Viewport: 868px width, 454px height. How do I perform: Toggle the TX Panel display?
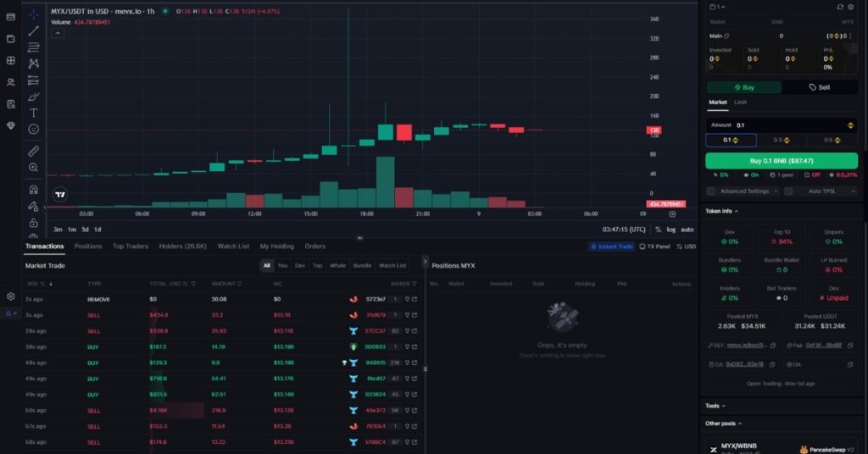point(655,246)
